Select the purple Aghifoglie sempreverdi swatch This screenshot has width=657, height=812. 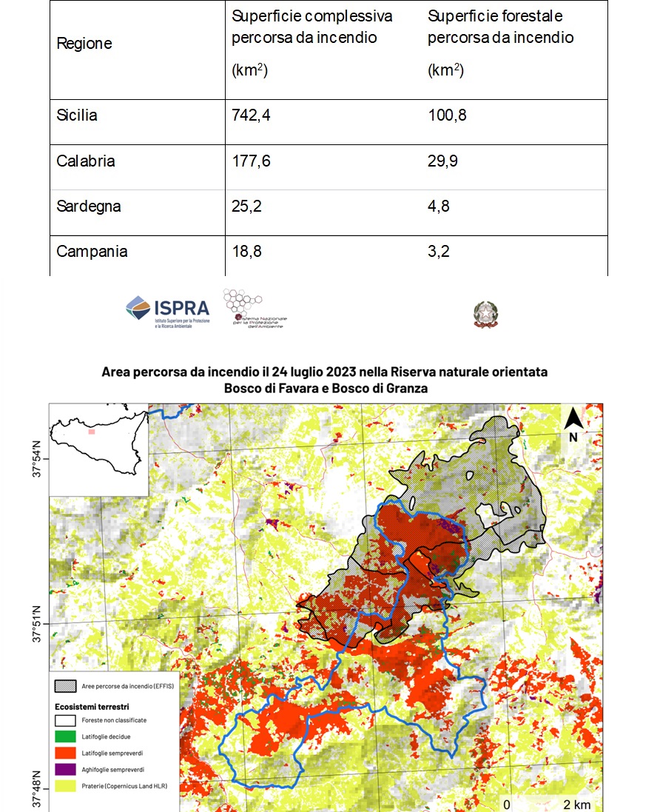[x=65, y=770]
